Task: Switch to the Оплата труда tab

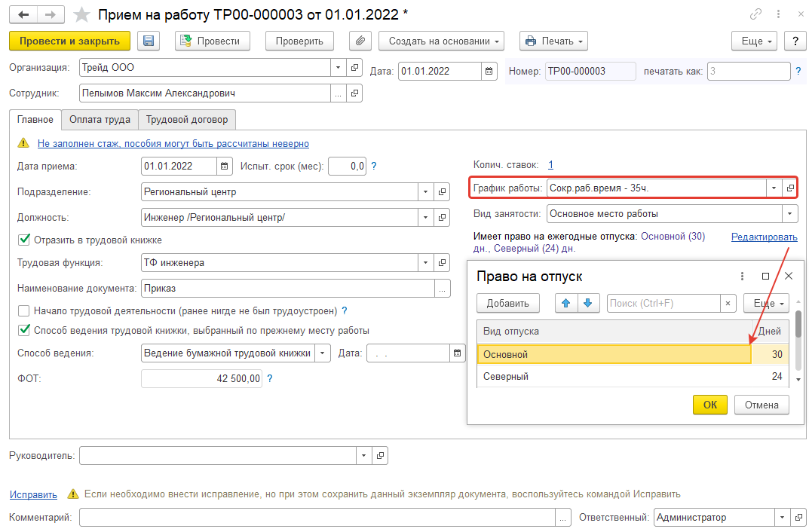Action: click(100, 120)
